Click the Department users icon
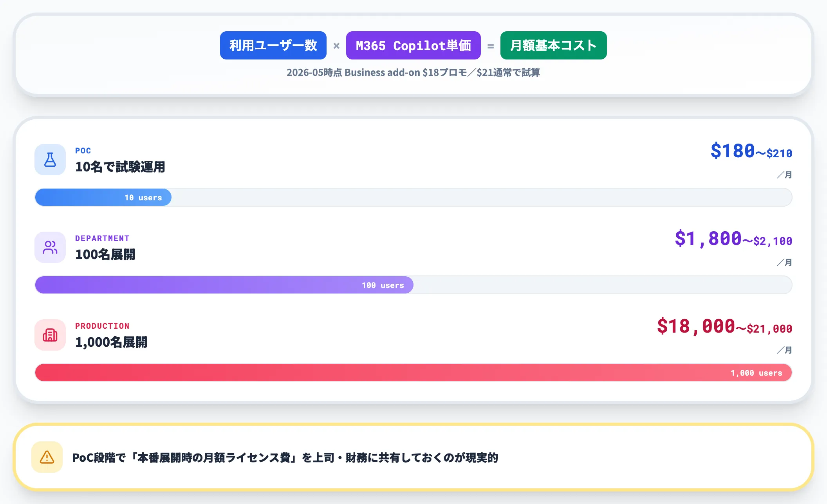 point(50,247)
